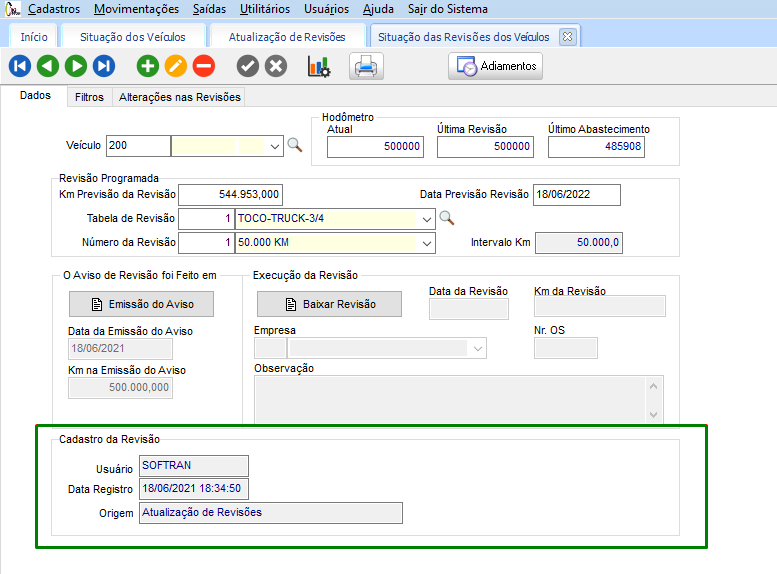Open the Filtros sub-tab
777x574 pixels.
click(89, 97)
